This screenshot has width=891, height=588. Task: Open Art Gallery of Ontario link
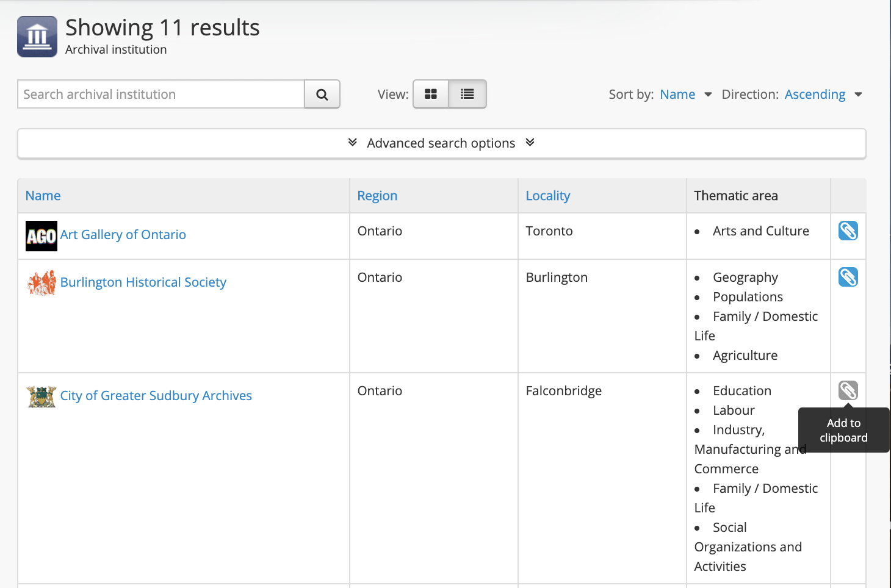click(123, 235)
